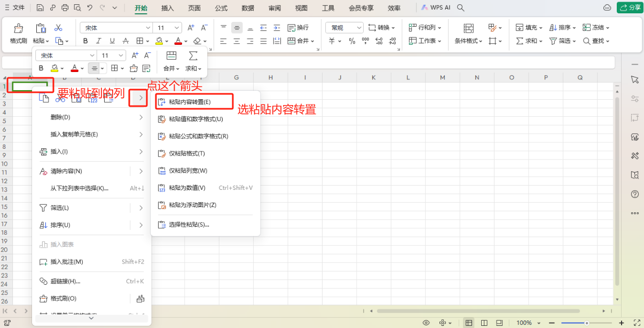This screenshot has width=644, height=328.
Task: Click the full-screen icon at status bar end
Action: [x=637, y=323]
